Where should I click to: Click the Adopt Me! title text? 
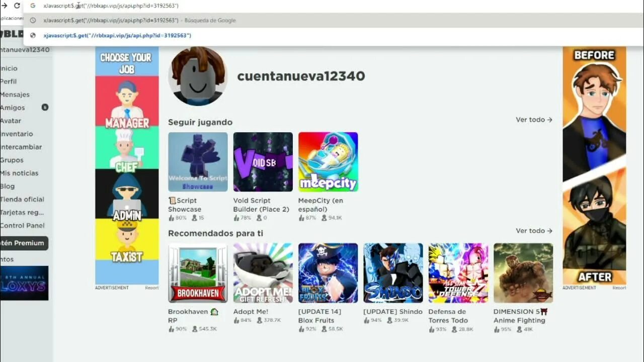251,312
